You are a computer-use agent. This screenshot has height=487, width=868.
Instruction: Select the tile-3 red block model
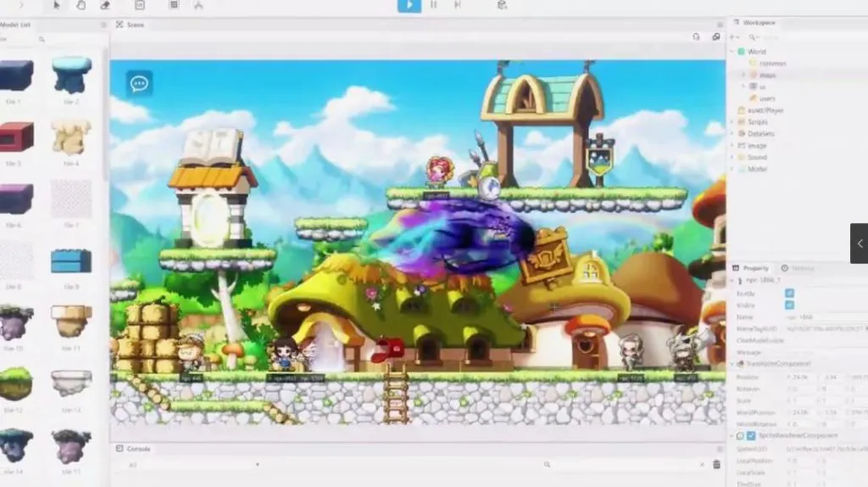[17, 137]
